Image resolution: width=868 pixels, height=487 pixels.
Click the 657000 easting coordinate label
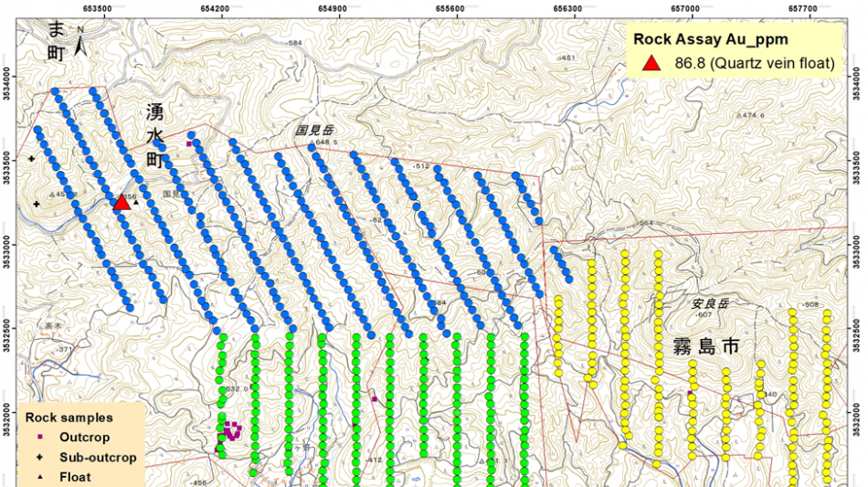pyautogui.click(x=684, y=7)
